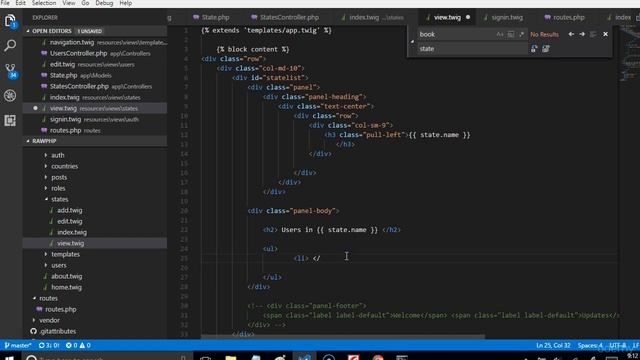Click the editor horizontal scrollbar
Image resolution: width=640 pixels, height=360 pixels.
[x=343, y=337]
